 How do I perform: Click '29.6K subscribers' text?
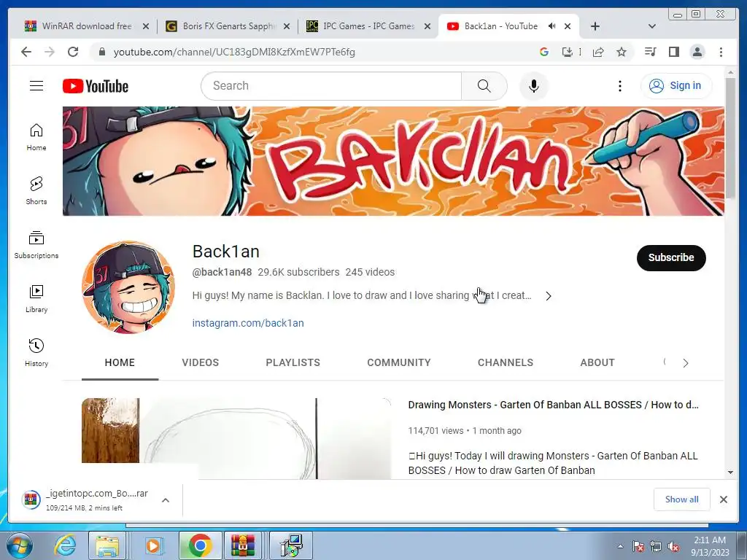tap(298, 272)
